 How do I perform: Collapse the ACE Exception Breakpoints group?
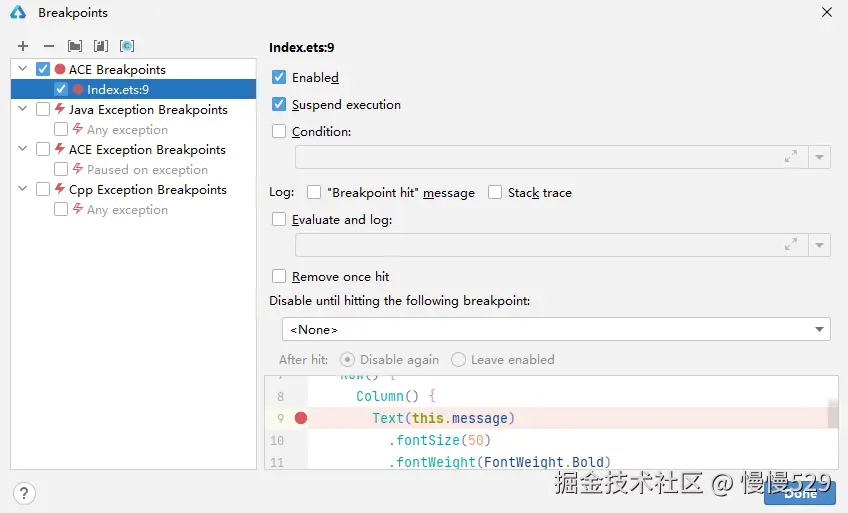click(x=22, y=149)
